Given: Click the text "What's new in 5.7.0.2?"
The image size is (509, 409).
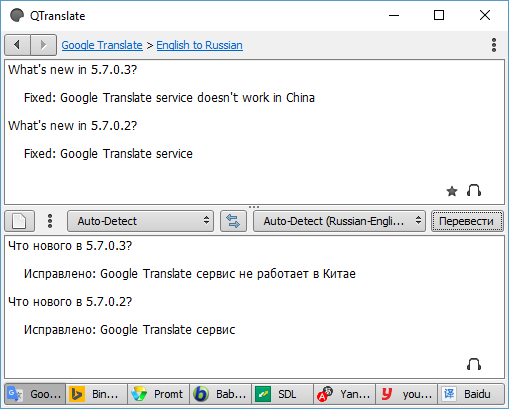Looking at the screenshot, I should (x=73, y=126).
